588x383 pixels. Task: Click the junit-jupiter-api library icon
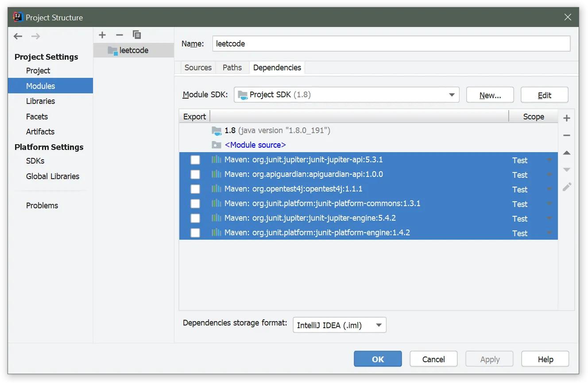(x=216, y=160)
